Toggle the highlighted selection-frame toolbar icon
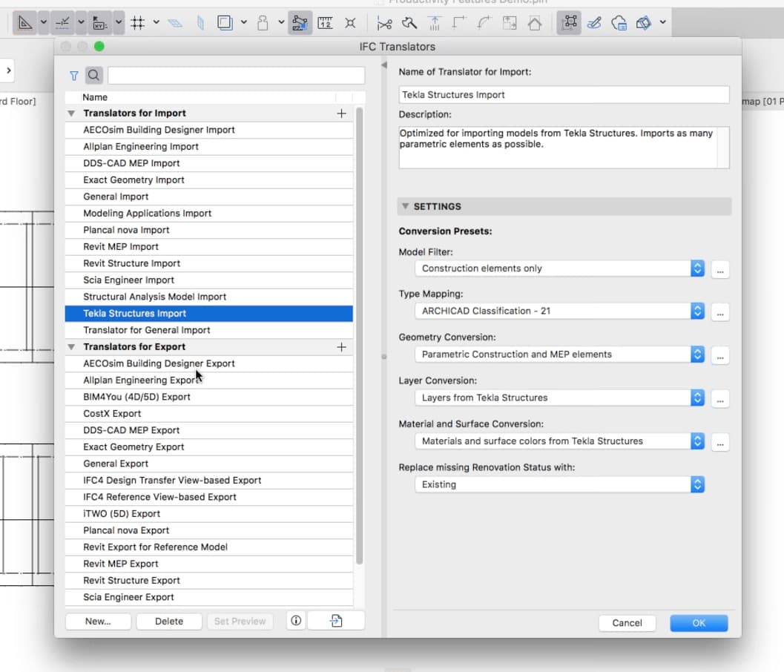The image size is (784, 672). tap(569, 22)
